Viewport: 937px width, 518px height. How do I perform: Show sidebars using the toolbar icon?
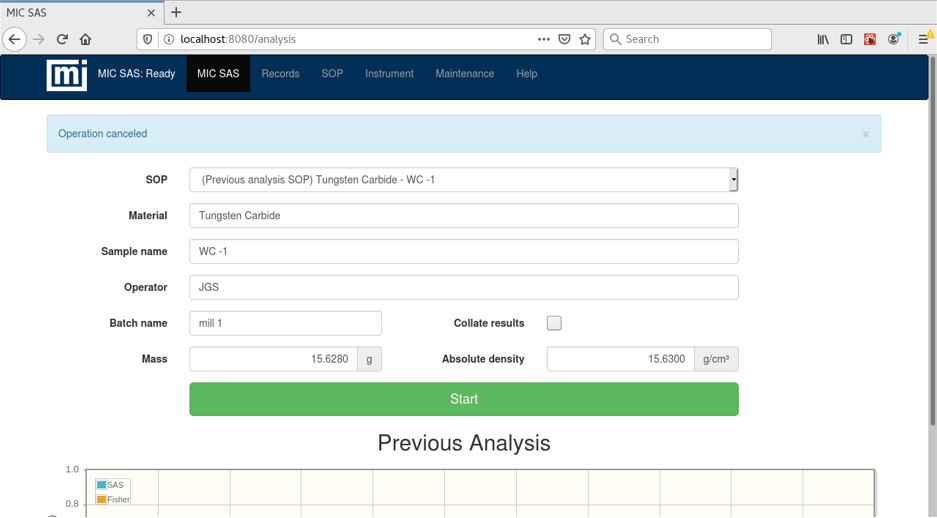(846, 39)
